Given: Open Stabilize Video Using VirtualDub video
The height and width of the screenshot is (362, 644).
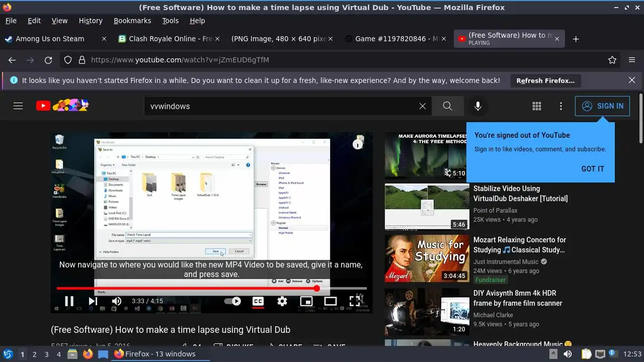Looking at the screenshot, I should tap(520, 194).
